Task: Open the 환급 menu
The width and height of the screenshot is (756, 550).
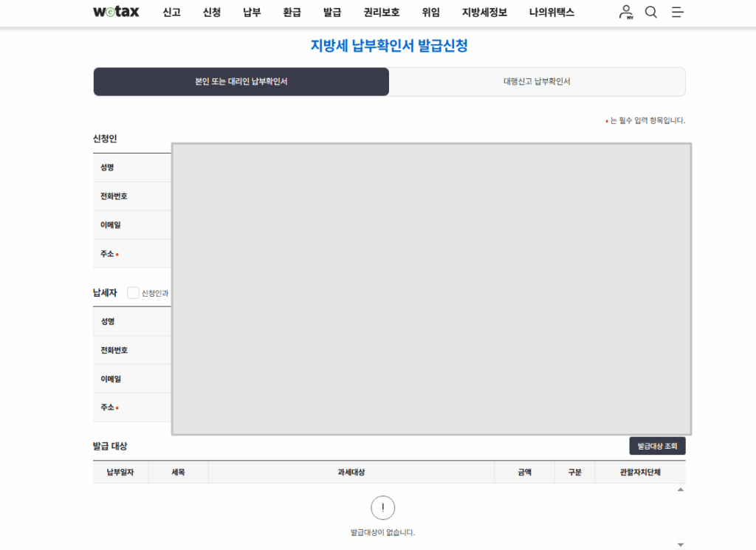Action: click(292, 13)
